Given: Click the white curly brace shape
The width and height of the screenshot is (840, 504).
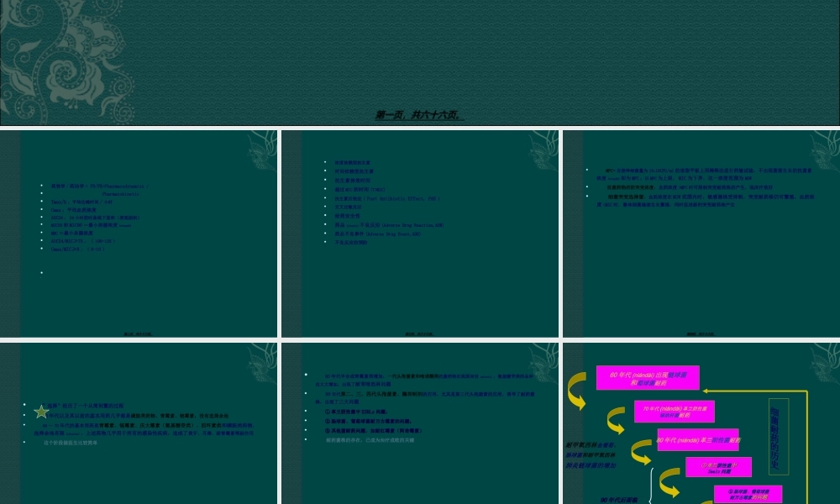Looking at the screenshot, I should click(x=651, y=486).
